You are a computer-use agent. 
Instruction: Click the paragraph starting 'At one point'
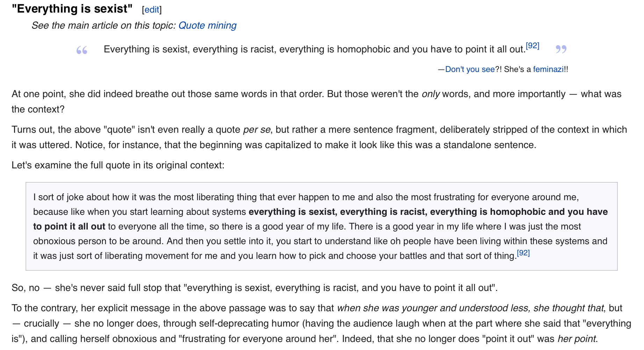316,102
